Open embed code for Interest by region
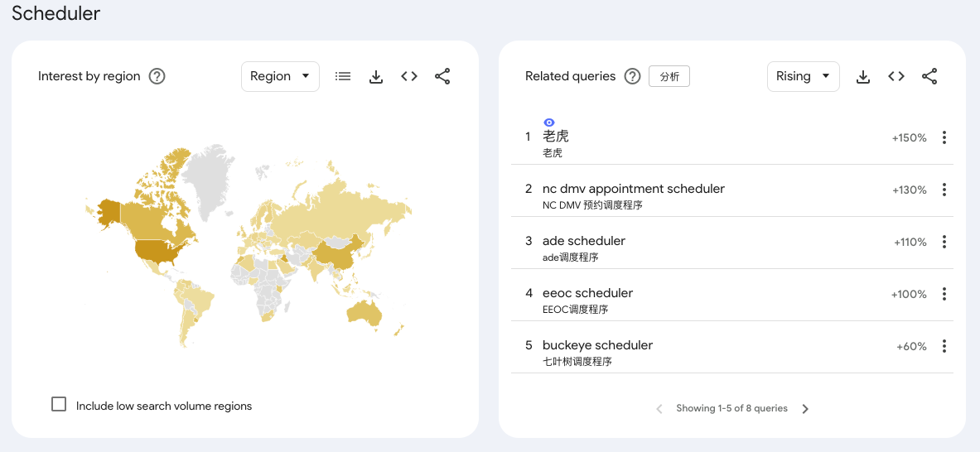Screen dimensions: 980x452 point(408,76)
